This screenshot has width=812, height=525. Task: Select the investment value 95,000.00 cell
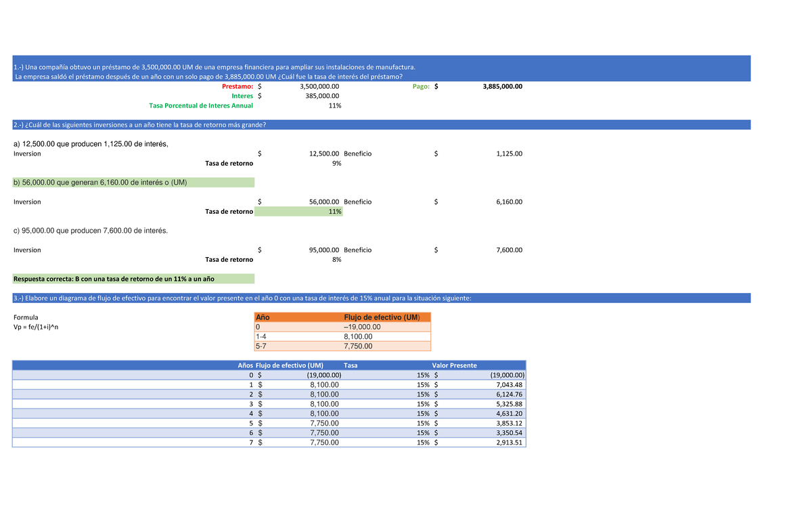tap(324, 250)
